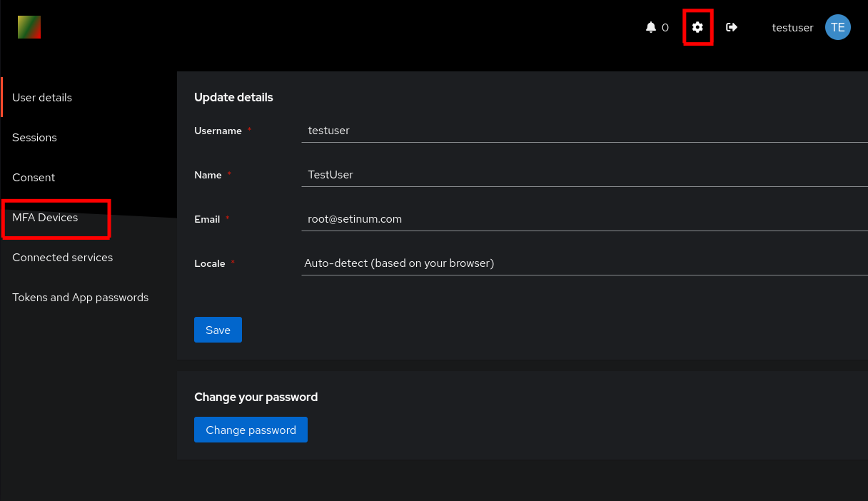Click the Email field's text label
The width and height of the screenshot is (868, 501).
[207, 219]
